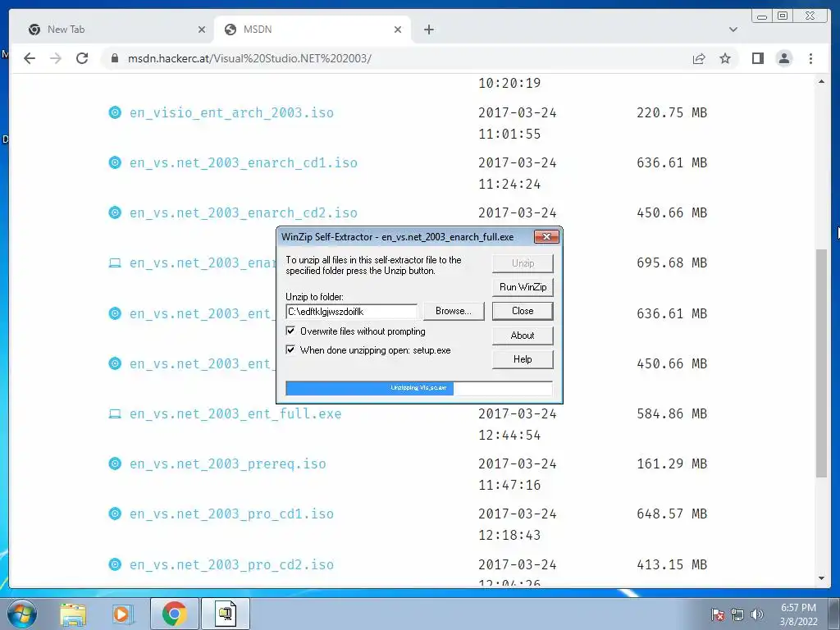The image size is (840, 630).
Task: Click the 220.75 MB size text
Action: (x=672, y=112)
